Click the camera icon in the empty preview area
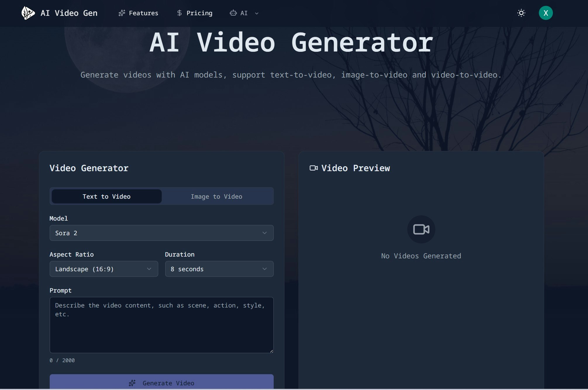 (x=421, y=229)
